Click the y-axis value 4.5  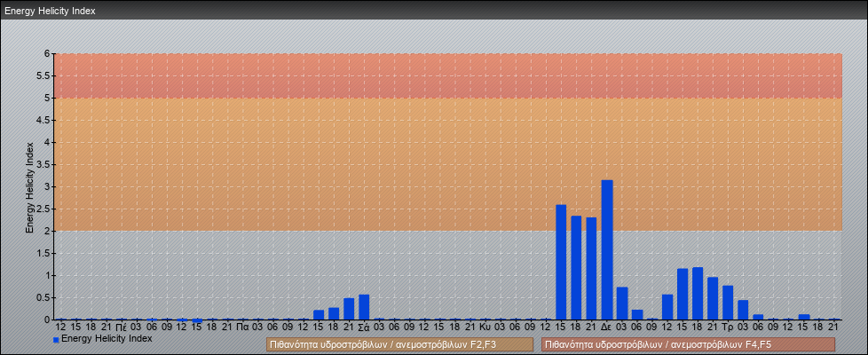coord(44,120)
